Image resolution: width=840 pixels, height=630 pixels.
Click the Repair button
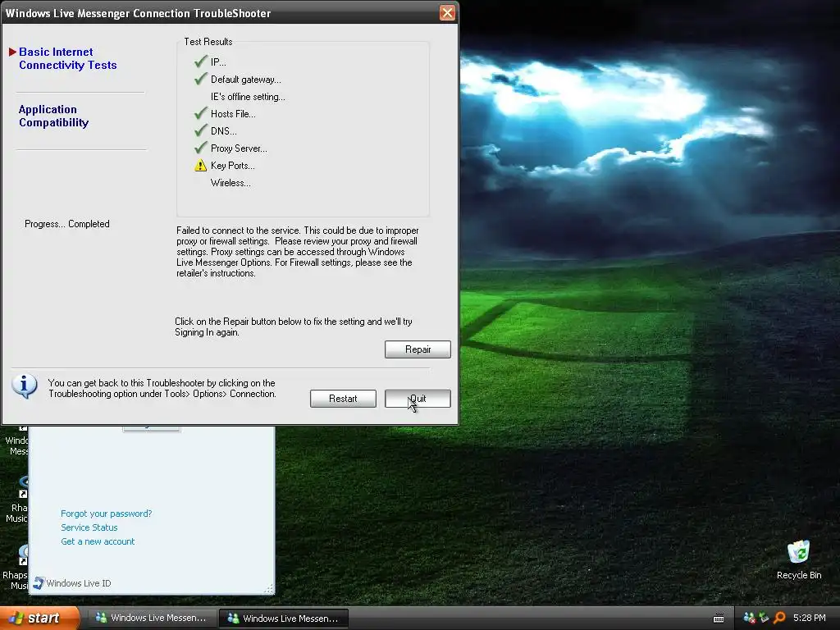(418, 349)
